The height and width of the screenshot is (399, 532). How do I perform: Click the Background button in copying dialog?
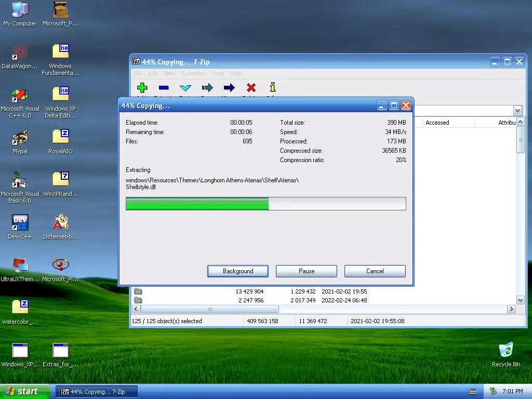238,271
